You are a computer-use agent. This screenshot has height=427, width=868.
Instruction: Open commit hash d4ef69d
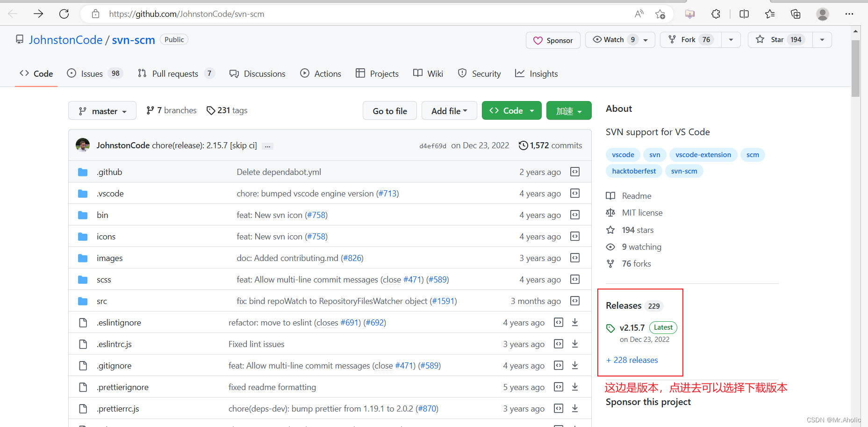point(433,146)
